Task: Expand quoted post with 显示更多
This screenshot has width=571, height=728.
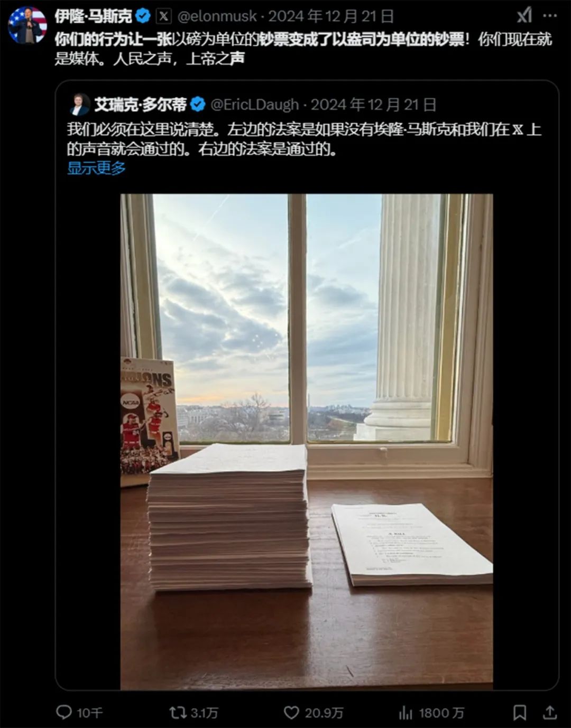Action: (x=96, y=168)
